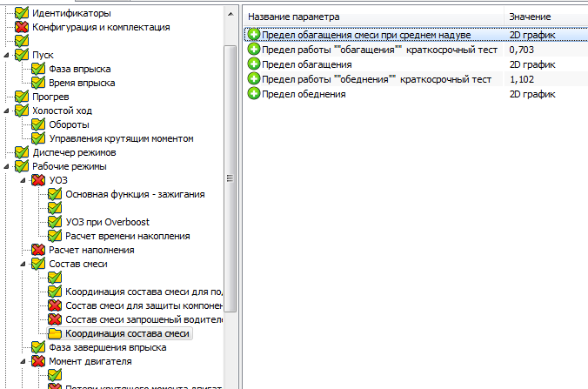Viewport: 588px width, 389px height.
Task: Toggle the checkmark for Диспечер режимов
Action: pyautogui.click(x=22, y=152)
